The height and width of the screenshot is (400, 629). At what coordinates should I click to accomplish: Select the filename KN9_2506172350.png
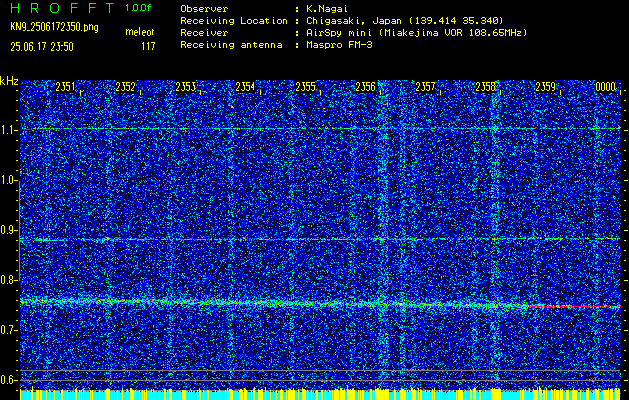click(54, 27)
